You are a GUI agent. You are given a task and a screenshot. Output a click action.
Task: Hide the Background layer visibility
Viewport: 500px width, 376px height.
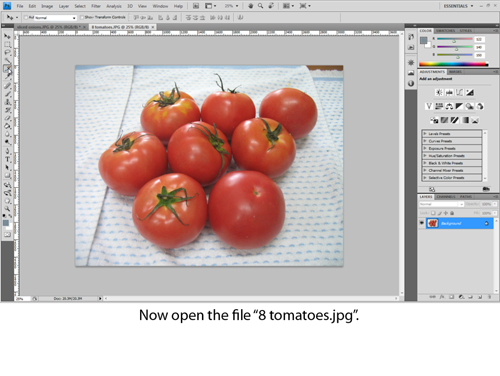[x=422, y=223]
